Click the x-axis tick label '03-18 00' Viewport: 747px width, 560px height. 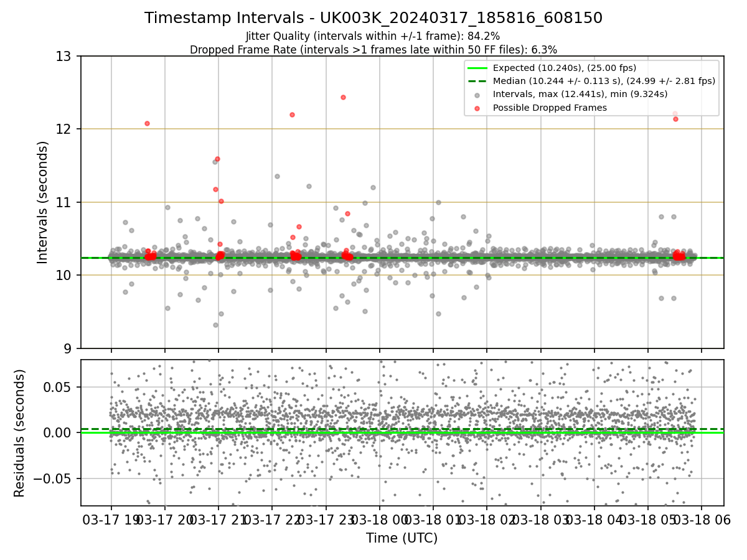379,520
